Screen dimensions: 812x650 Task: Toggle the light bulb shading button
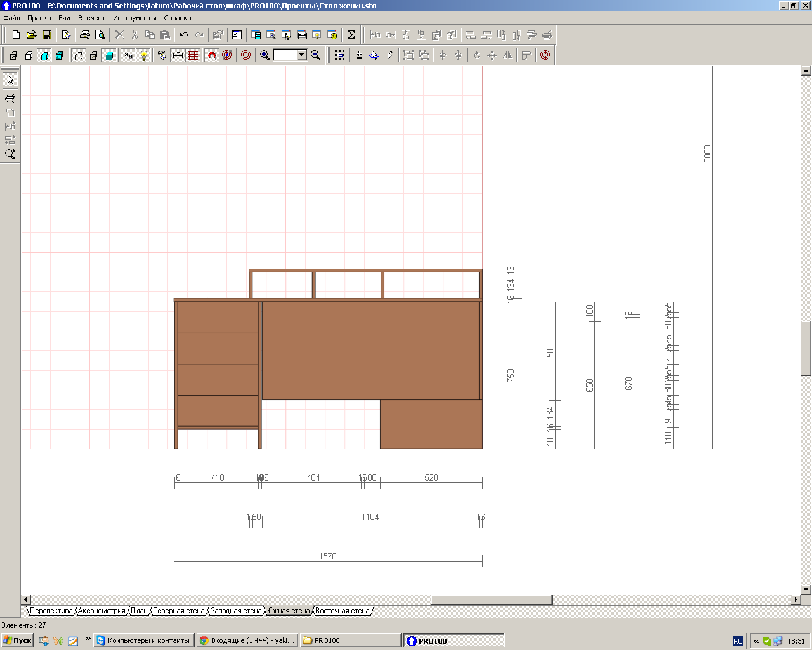pyautogui.click(x=144, y=55)
